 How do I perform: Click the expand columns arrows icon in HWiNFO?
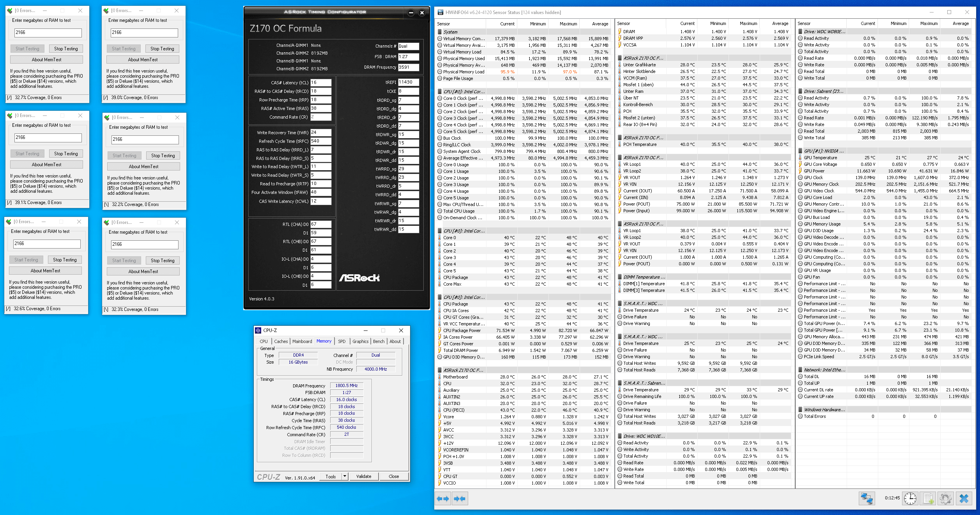pos(443,499)
